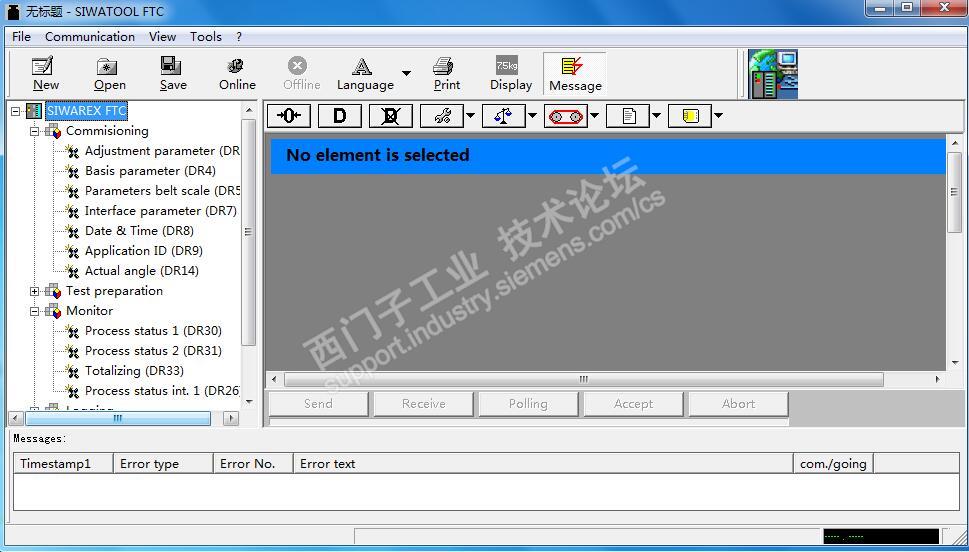Select Interface parameter (DR7) item
The image size is (969, 552).
point(161,211)
